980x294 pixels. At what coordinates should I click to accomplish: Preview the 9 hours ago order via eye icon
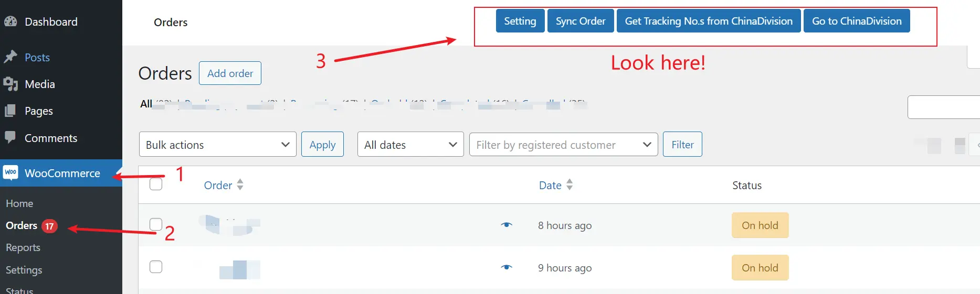pos(506,267)
